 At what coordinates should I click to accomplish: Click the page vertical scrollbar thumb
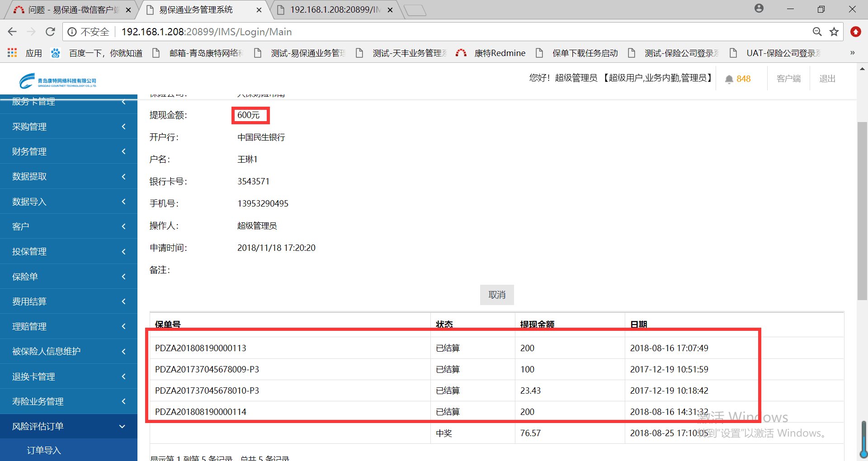tap(862, 211)
